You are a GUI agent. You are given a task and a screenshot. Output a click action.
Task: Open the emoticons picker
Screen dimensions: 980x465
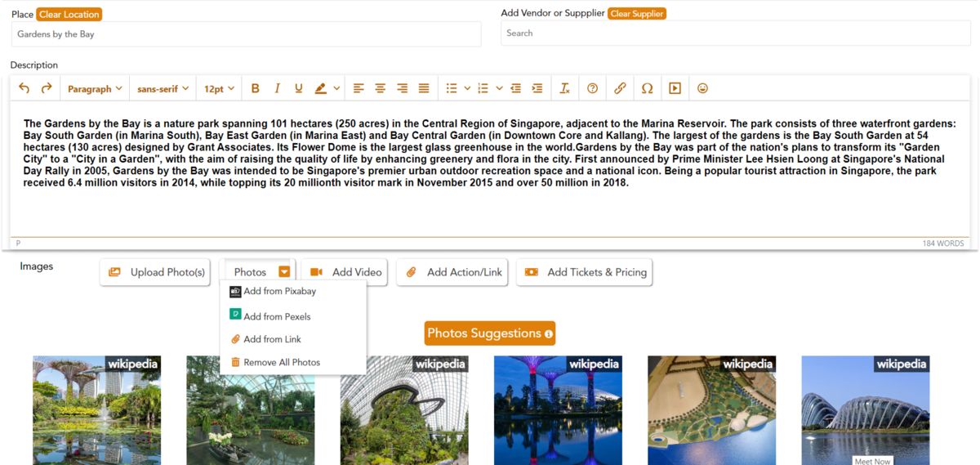702,88
